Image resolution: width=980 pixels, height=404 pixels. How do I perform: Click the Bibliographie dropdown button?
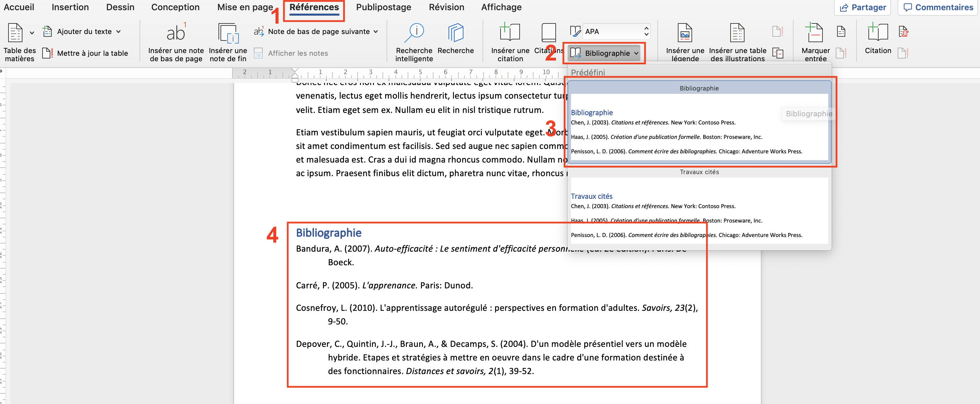[604, 53]
